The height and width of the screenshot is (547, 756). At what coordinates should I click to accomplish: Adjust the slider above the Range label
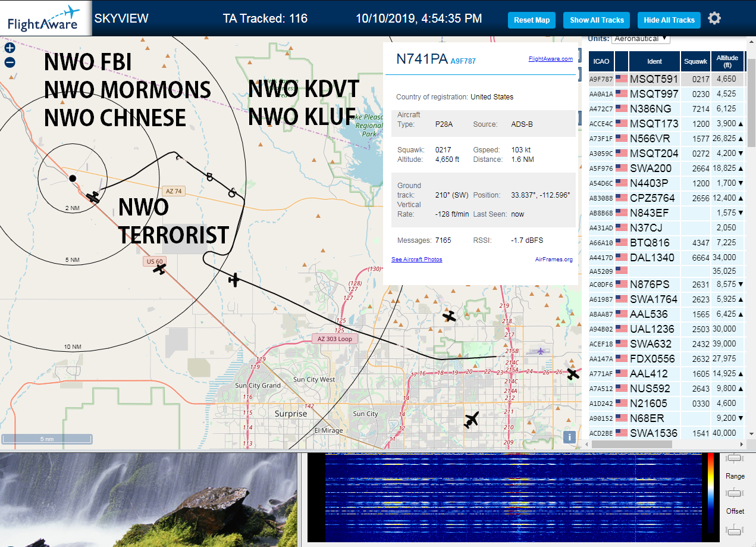735,458
